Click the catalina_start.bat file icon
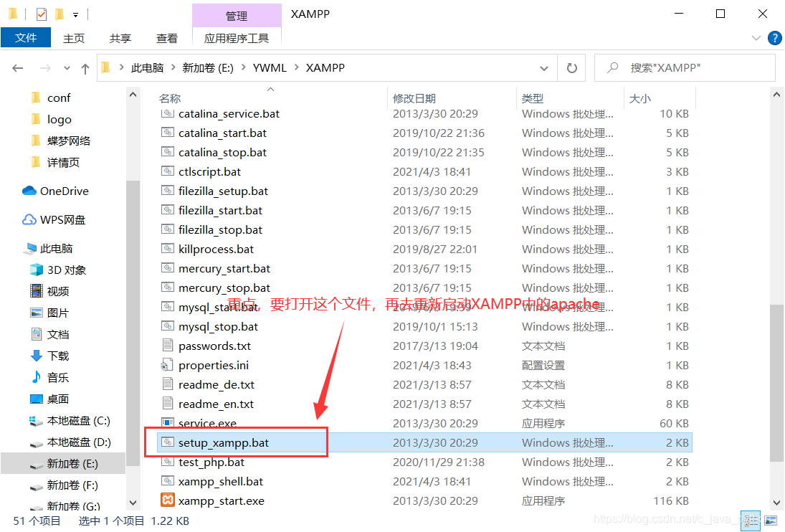785x532 pixels. click(167, 133)
